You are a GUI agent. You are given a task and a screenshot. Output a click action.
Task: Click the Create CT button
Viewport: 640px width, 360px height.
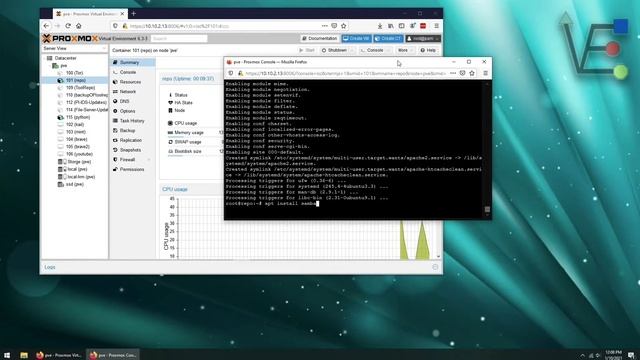coord(388,38)
